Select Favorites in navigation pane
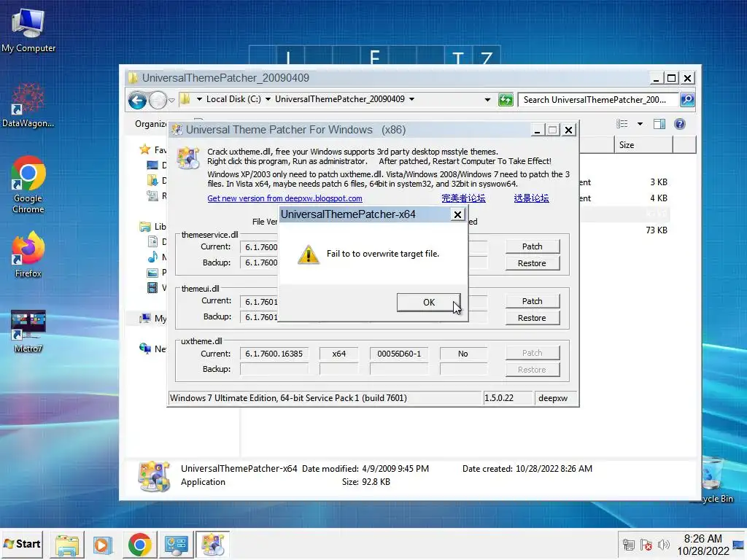Image resolution: width=747 pixels, height=560 pixels. click(152, 150)
